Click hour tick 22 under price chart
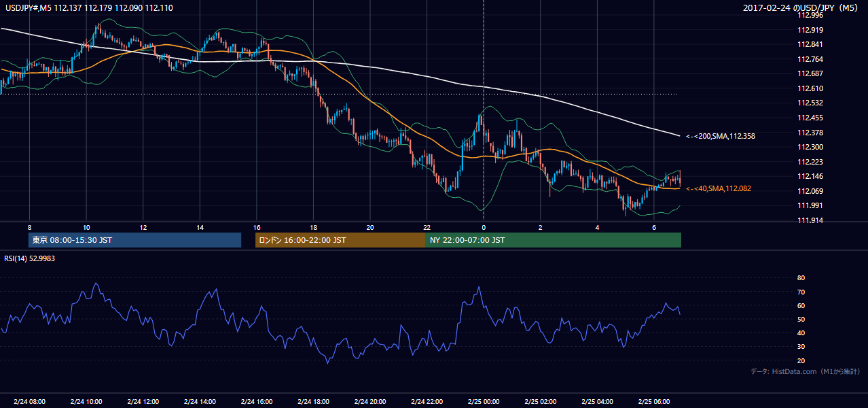 click(x=427, y=227)
